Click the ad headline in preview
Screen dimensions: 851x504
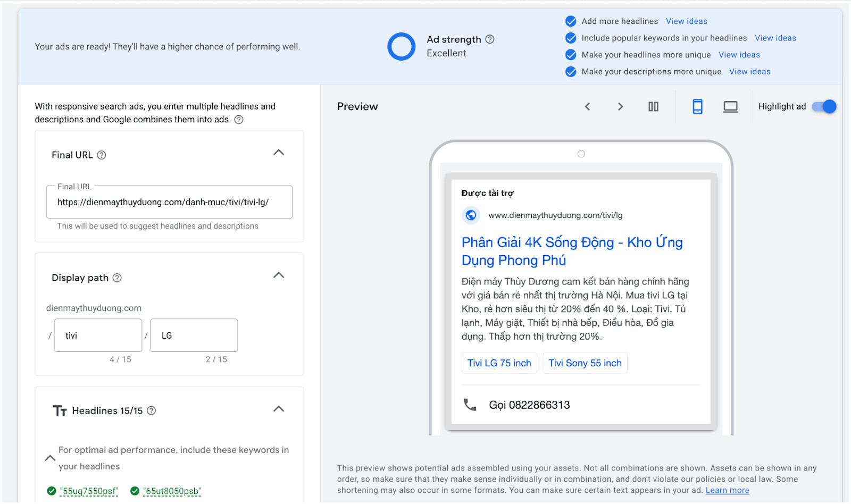tap(572, 251)
